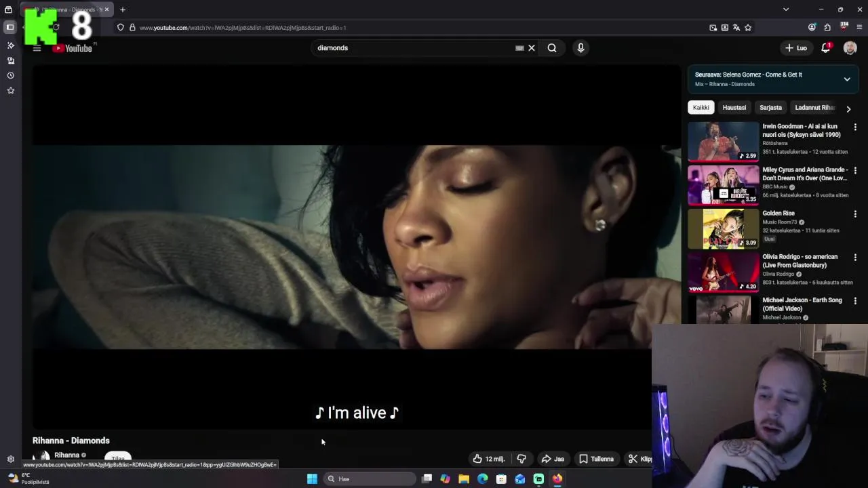Open the browser application menu
Image resolution: width=868 pixels, height=488 pixels.
pyautogui.click(x=859, y=27)
